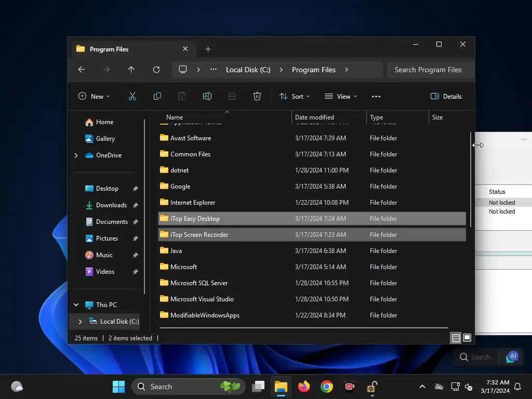Click the Search Program Files box
Screen dimensions: 532x399
[x=431, y=70]
